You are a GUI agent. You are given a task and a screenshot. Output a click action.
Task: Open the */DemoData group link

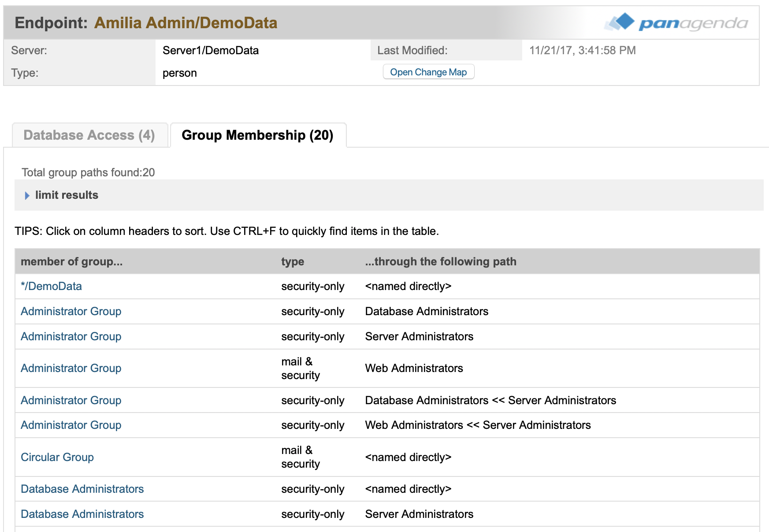pos(51,286)
